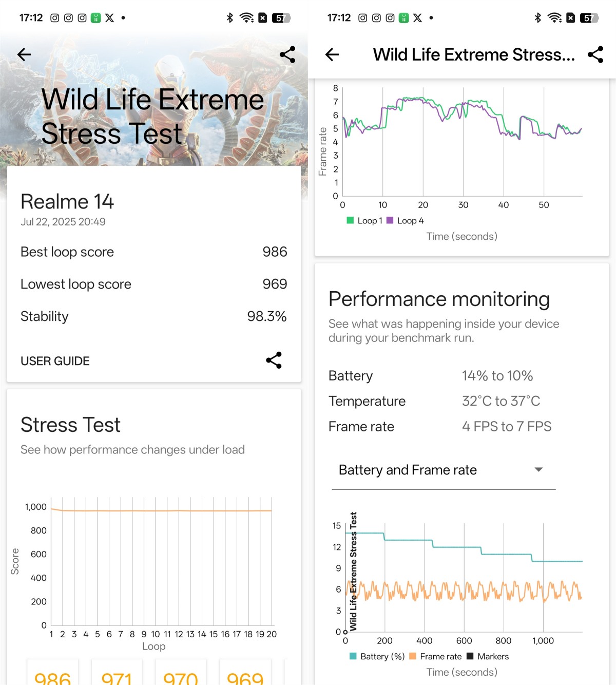Toggle Frame rate series in bottom legend
Image resolution: width=616 pixels, height=685 pixels.
435,656
